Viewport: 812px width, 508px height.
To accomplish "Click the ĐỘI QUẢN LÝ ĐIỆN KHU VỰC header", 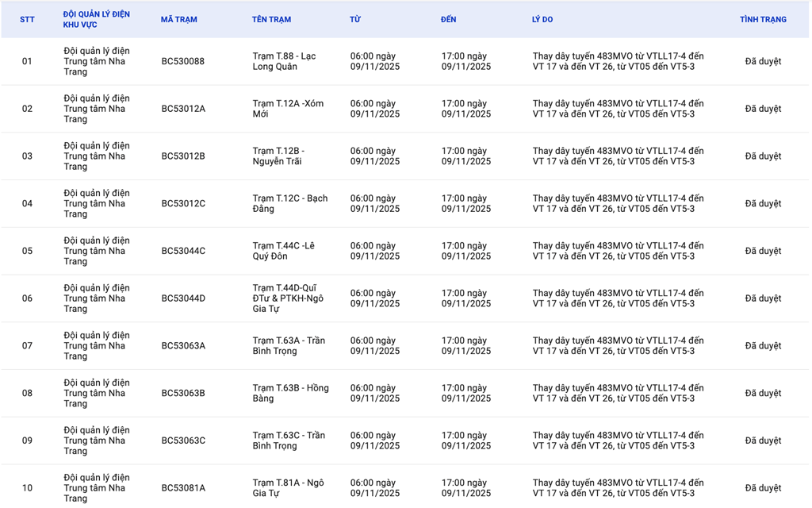I will pyautogui.click(x=97, y=20).
